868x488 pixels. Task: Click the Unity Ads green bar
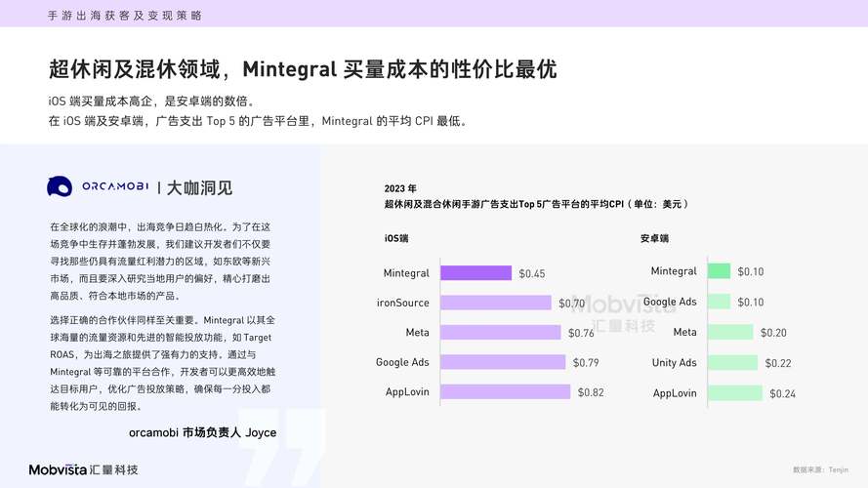733,362
